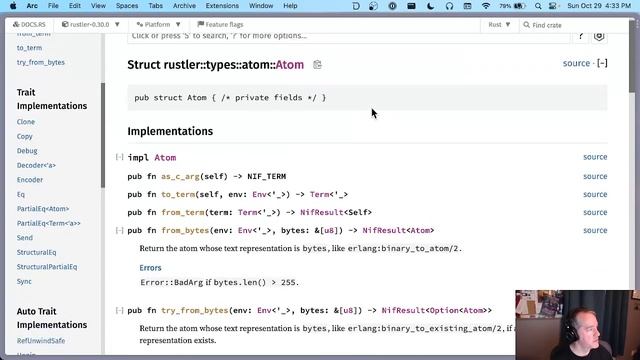This screenshot has width=640, height=360.
Task: Open the Apple menu
Action: point(13,6)
